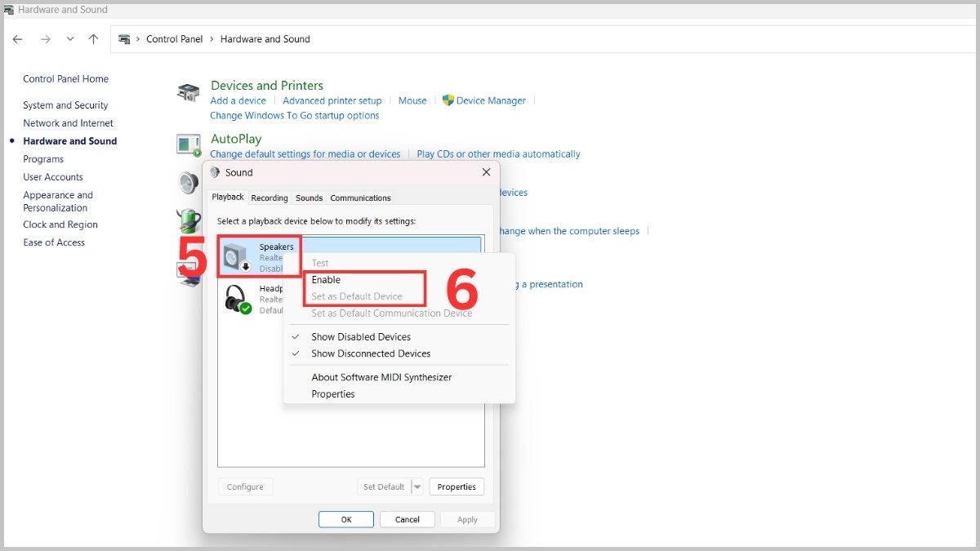Click OK button in Sound dialog

(346, 519)
